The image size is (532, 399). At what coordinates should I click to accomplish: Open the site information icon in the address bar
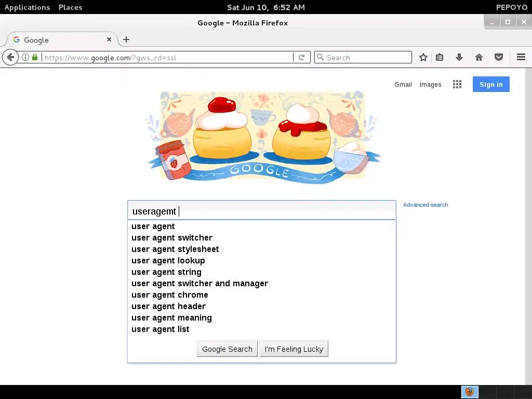25,57
